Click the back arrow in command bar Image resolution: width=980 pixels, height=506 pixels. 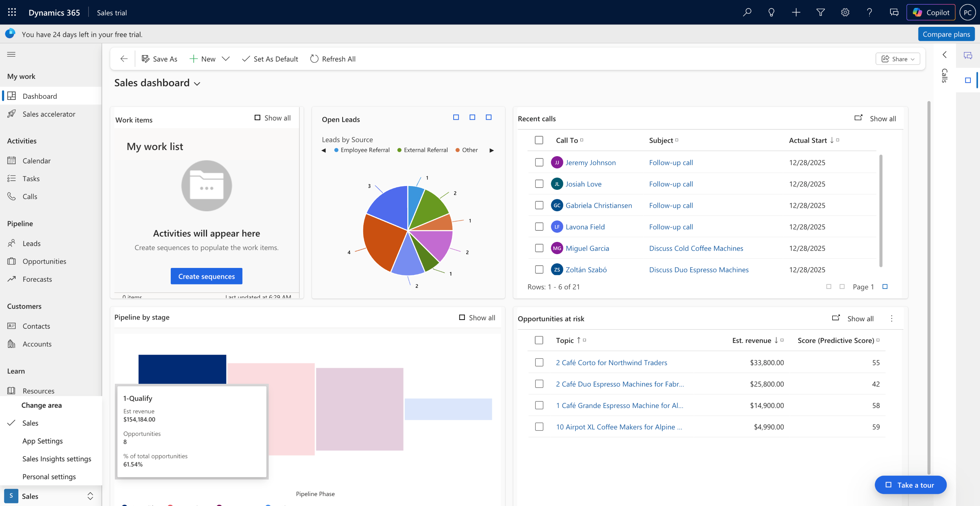click(124, 59)
